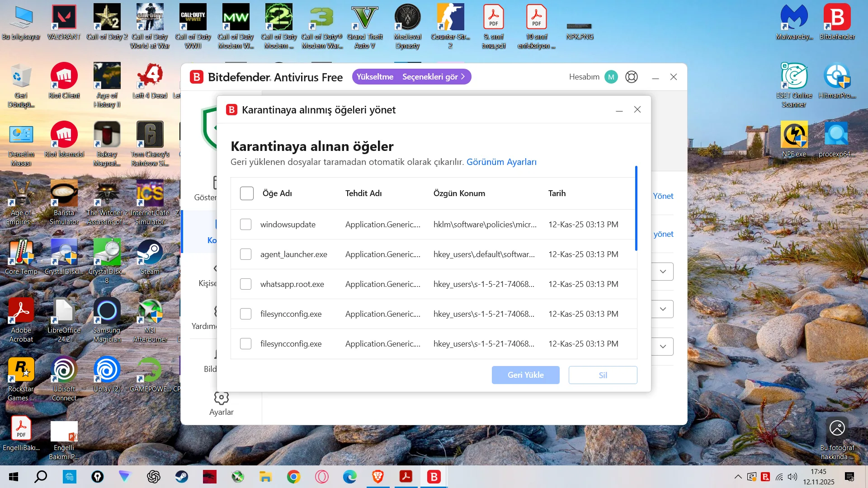Select Malwarebytes desktop icon
Viewport: 868px width, 488px height.
794,22
